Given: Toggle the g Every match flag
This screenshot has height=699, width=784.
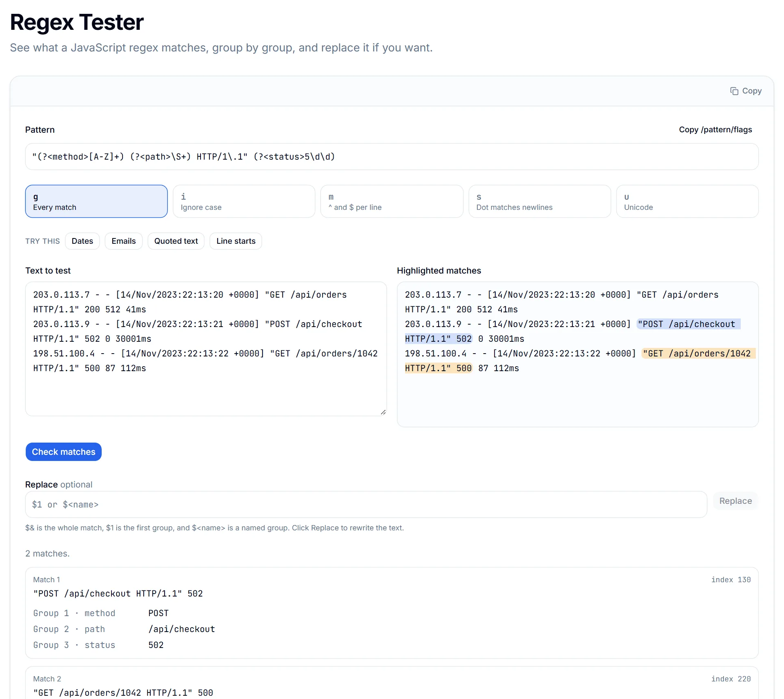Looking at the screenshot, I should [96, 201].
